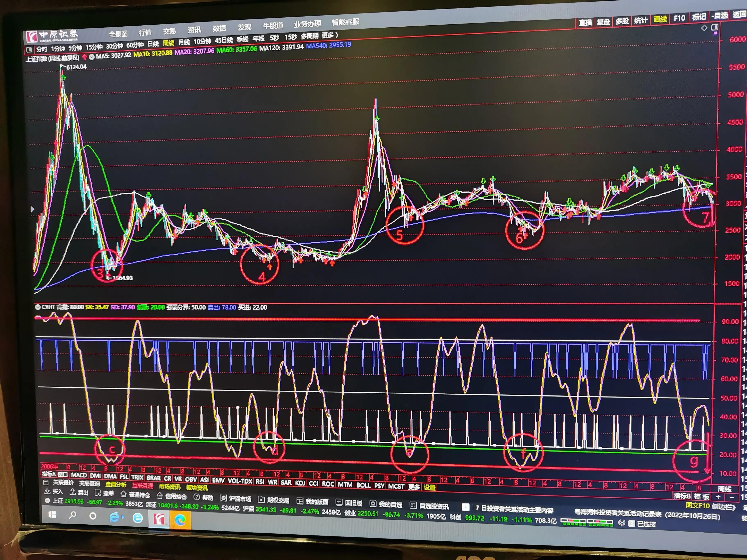The width and height of the screenshot is (747, 560).
Task: Open the 行情 menu
Action: [145, 32]
